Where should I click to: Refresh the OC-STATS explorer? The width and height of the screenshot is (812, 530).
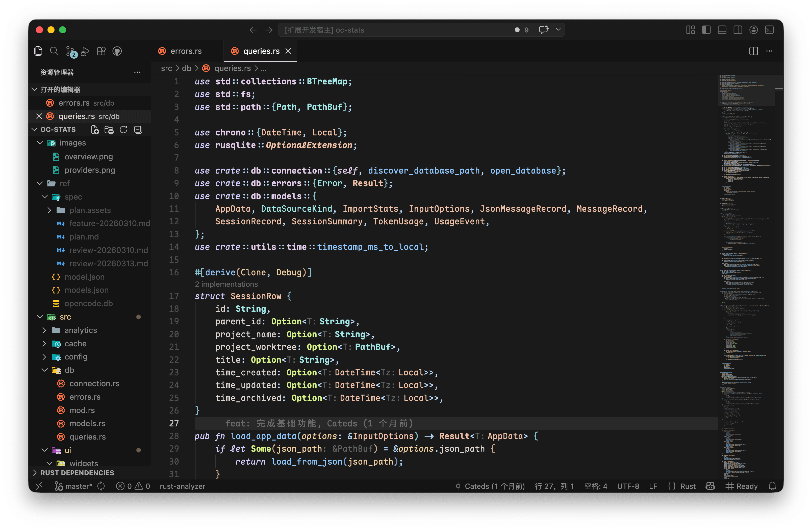(x=123, y=130)
